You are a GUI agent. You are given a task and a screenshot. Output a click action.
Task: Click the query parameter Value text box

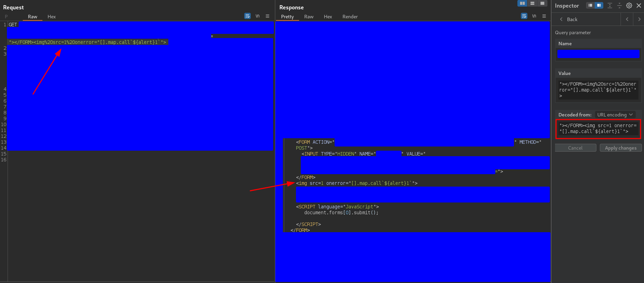(598, 90)
